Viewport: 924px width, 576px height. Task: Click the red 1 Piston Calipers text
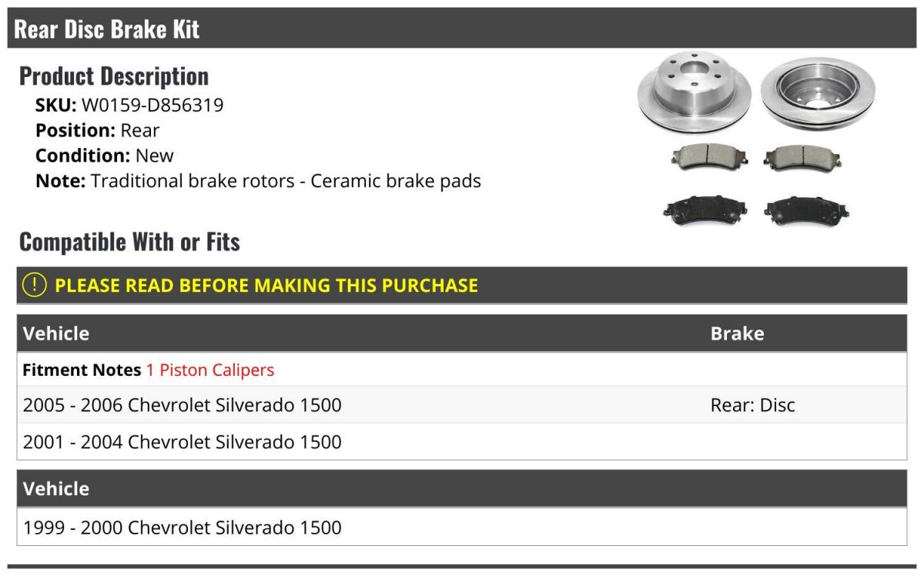[210, 370]
